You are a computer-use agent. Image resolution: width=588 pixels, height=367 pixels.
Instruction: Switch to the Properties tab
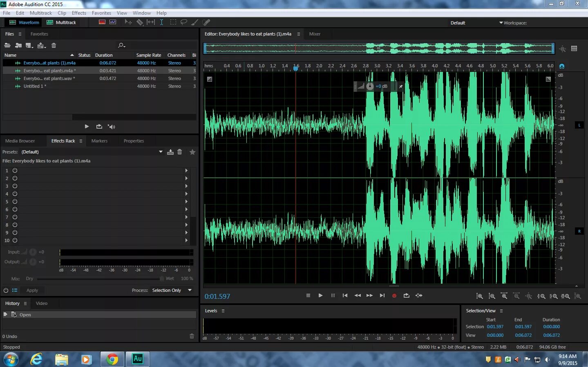click(x=134, y=141)
